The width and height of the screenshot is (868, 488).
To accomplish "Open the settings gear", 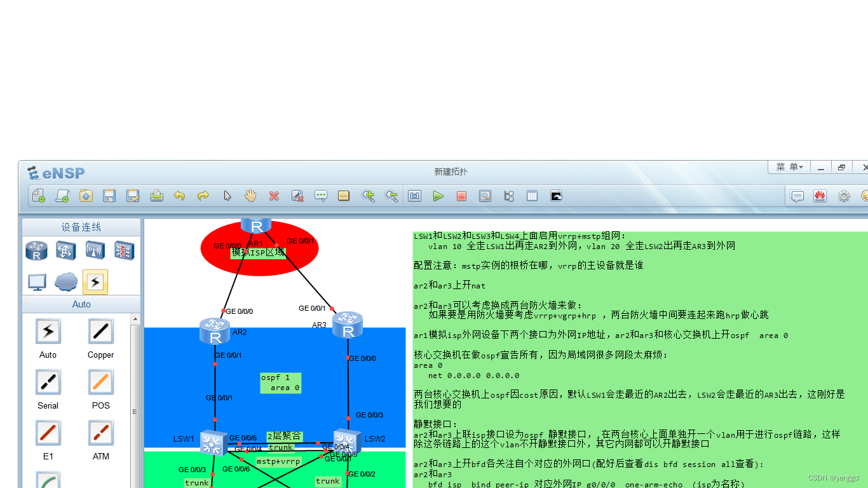I will [x=844, y=196].
